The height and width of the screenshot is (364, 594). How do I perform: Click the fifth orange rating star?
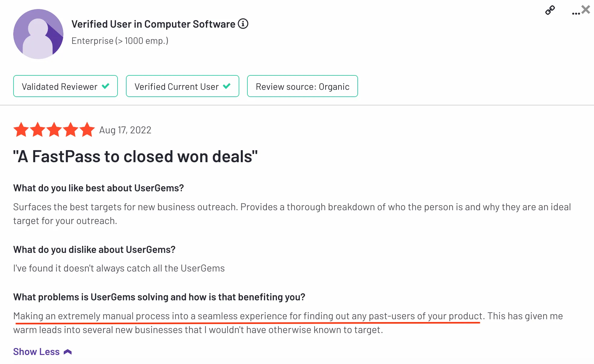(x=87, y=130)
